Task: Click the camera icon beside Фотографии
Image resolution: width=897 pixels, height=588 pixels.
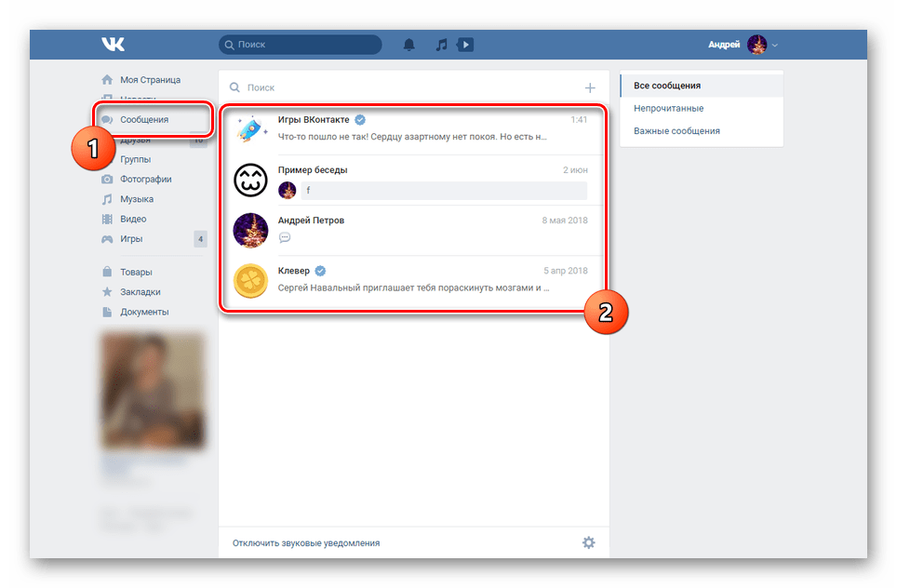Action: [x=107, y=179]
